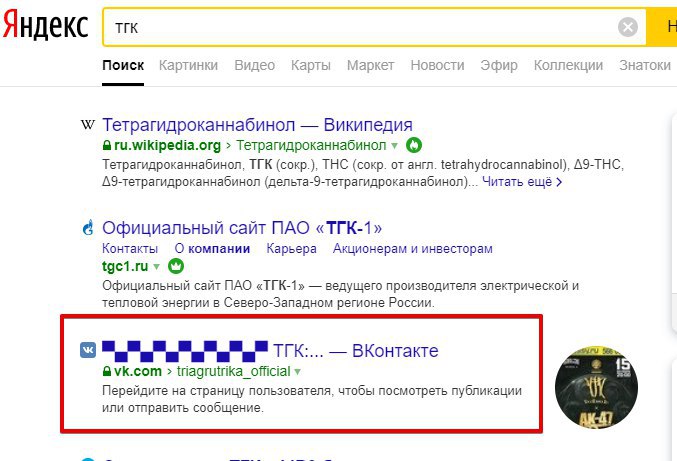Clear the search field with X icon
The height and width of the screenshot is (461, 677).
click(x=628, y=27)
